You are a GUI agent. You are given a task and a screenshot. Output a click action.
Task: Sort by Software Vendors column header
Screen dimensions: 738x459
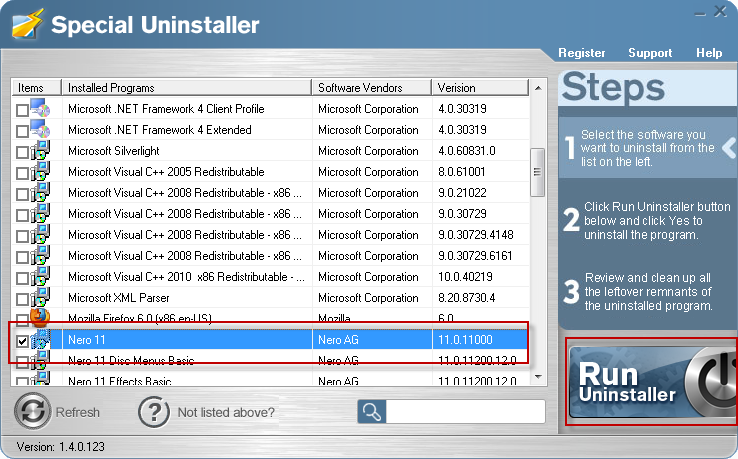pos(372,88)
